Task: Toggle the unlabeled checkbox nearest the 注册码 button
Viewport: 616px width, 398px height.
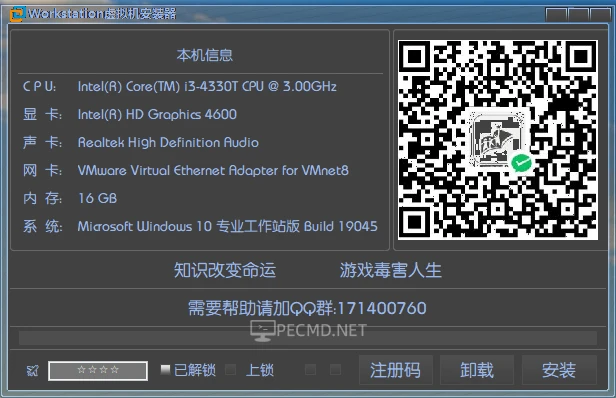Action: pos(336,369)
